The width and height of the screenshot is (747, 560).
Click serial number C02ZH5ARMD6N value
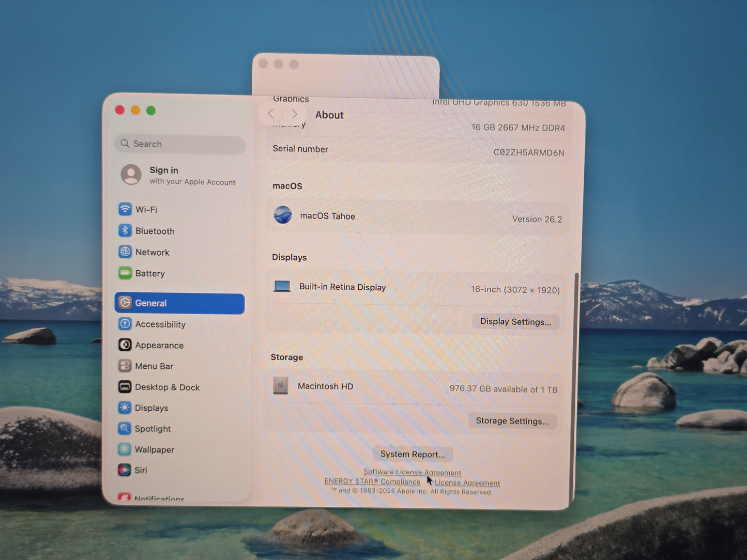tap(529, 152)
